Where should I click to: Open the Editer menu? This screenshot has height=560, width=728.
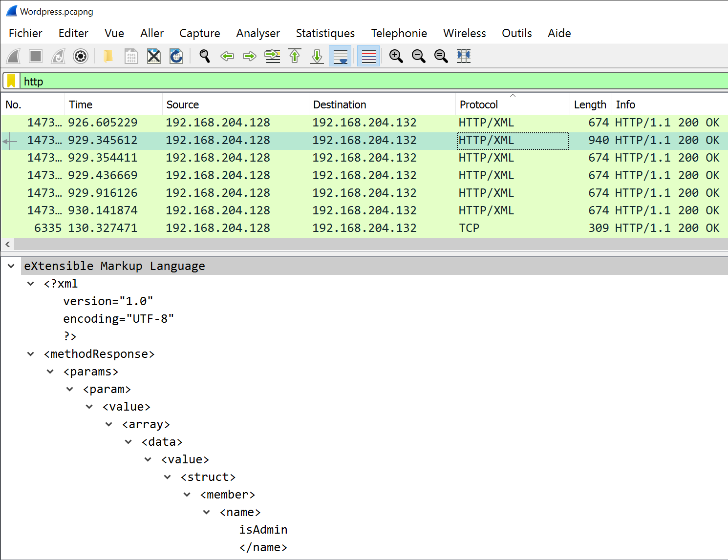(x=73, y=33)
